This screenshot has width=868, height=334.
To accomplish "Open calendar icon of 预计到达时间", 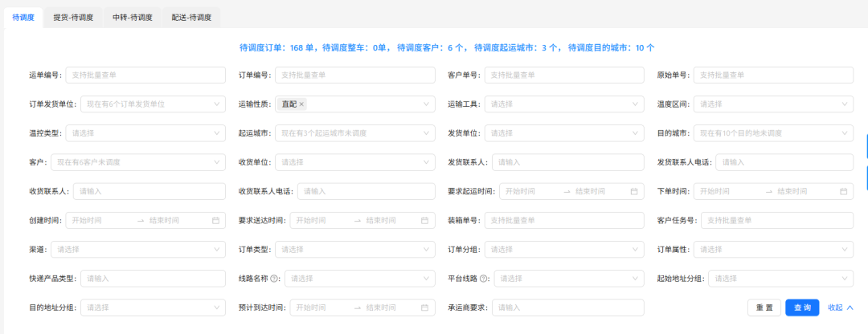I will click(424, 308).
